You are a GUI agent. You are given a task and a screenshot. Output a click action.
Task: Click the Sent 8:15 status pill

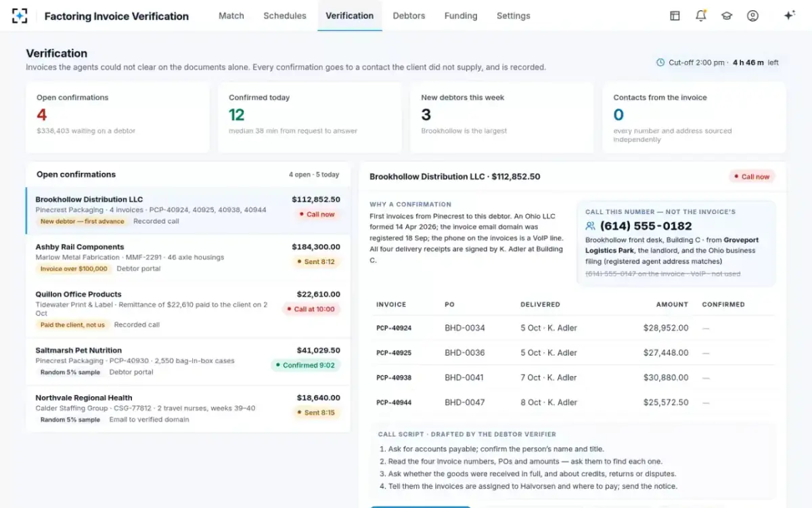coord(317,412)
